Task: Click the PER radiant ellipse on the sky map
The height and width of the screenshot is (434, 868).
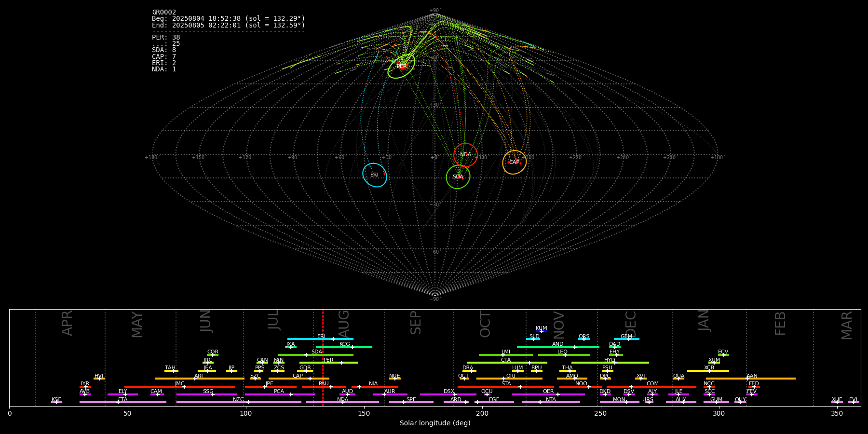Action: click(401, 66)
